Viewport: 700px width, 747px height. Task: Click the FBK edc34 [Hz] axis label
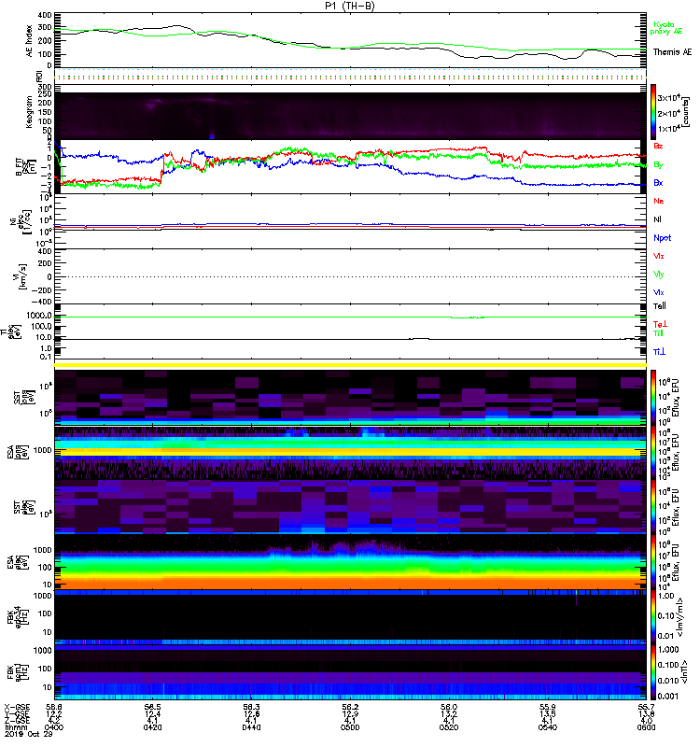[16, 615]
